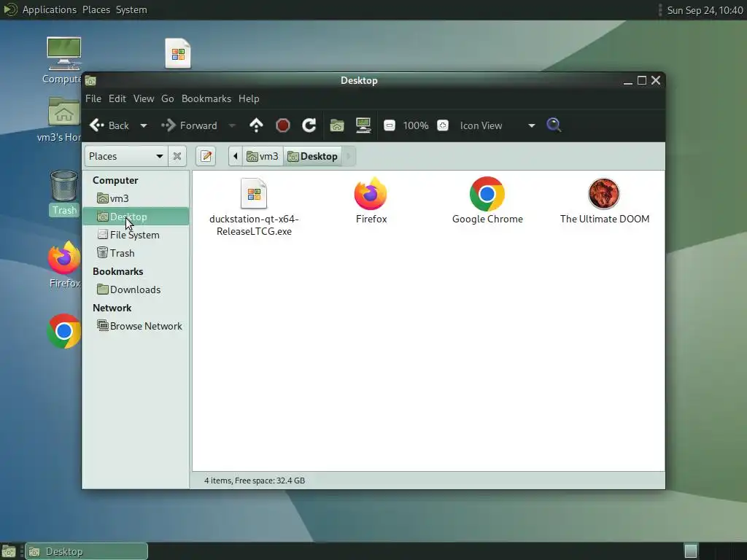Viewport: 747px width, 560px height.
Task: Click the Forward navigation button
Action: (x=189, y=125)
